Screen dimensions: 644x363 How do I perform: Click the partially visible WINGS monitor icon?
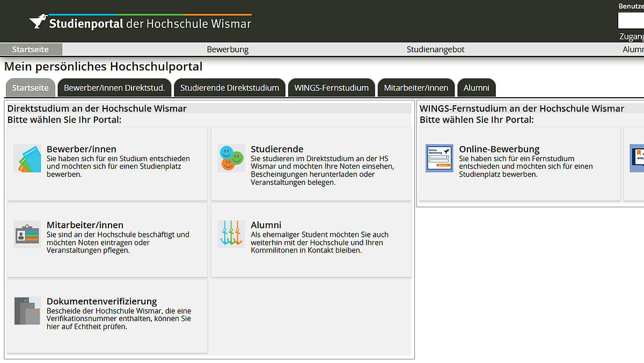(637, 158)
